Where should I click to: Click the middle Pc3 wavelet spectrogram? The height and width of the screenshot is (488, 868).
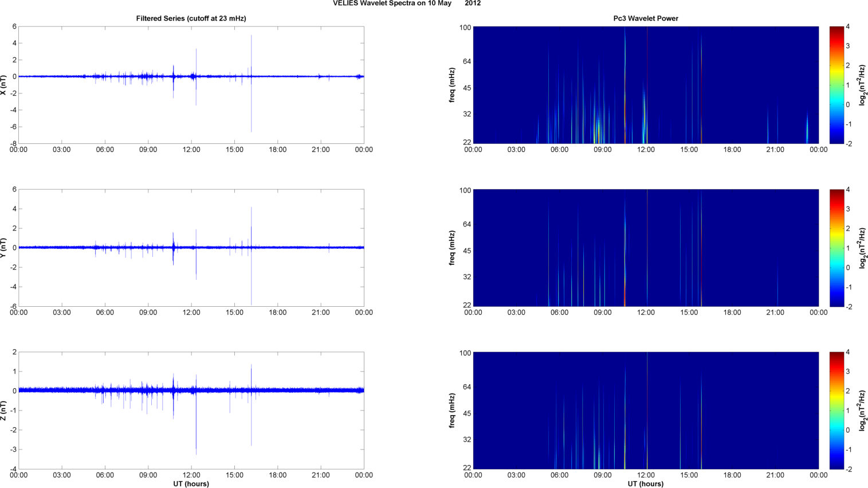coord(646,248)
